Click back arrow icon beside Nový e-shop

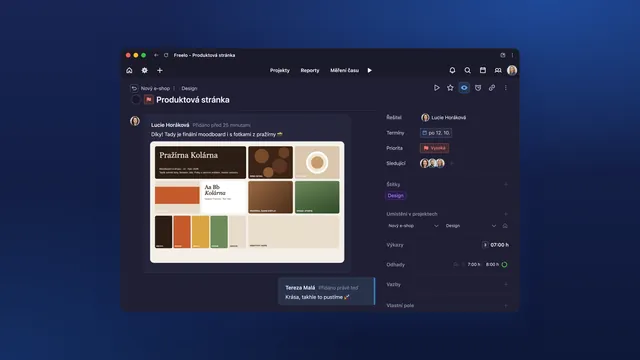click(134, 88)
